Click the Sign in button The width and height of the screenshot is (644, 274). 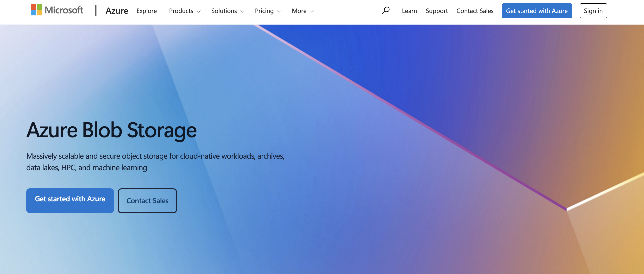[593, 11]
